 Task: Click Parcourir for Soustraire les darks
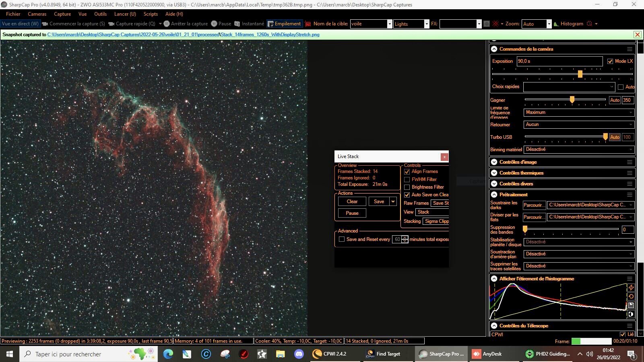click(534, 205)
